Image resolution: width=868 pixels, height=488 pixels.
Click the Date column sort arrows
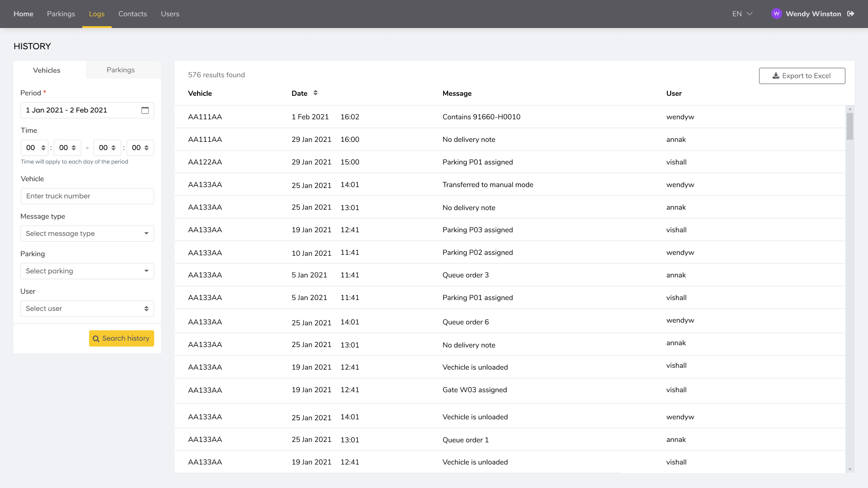pyautogui.click(x=316, y=93)
